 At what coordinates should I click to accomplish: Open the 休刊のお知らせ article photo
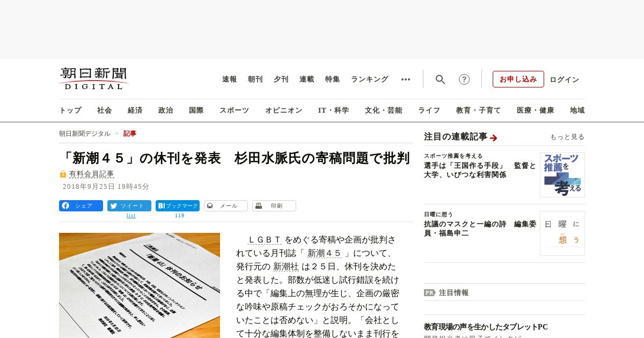point(140,285)
